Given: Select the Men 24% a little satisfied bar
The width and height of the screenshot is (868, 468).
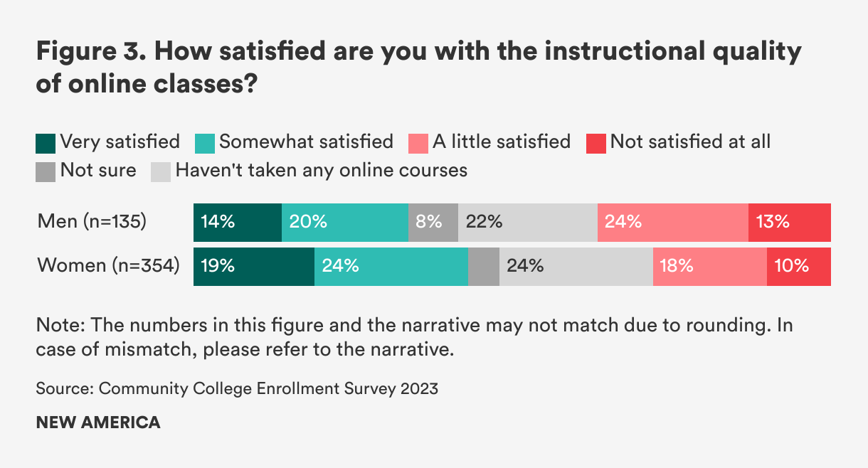Looking at the screenshot, I should pos(672,222).
